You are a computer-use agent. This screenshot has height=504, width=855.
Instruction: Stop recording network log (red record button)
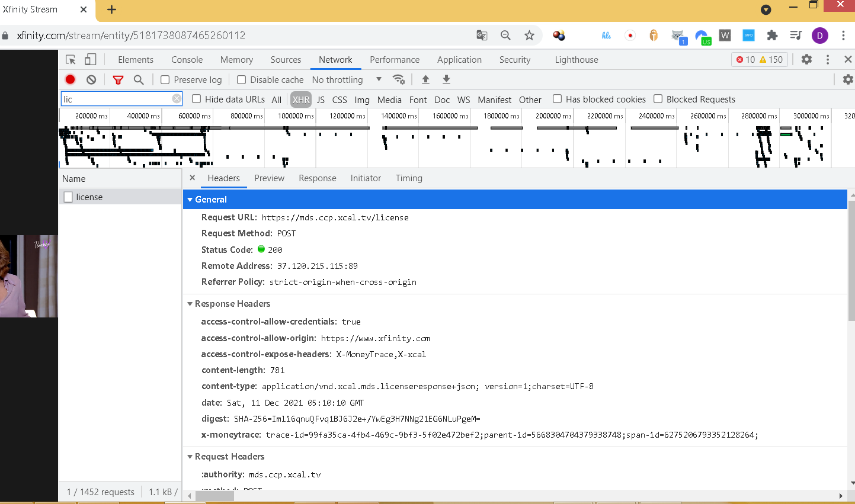(70, 79)
